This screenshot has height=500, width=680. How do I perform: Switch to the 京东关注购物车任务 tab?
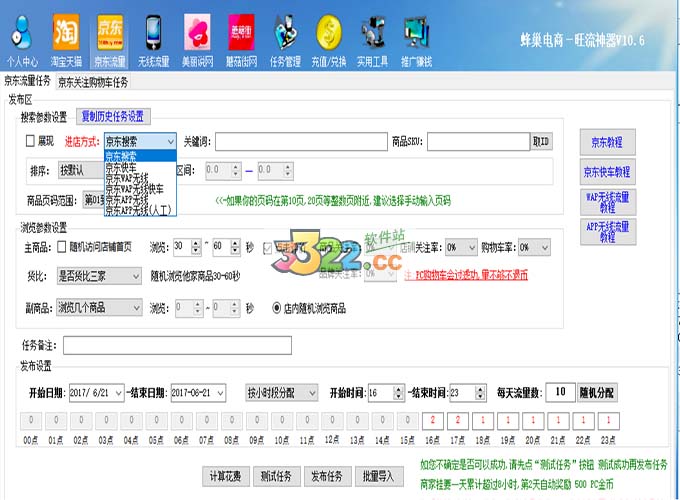pos(93,82)
